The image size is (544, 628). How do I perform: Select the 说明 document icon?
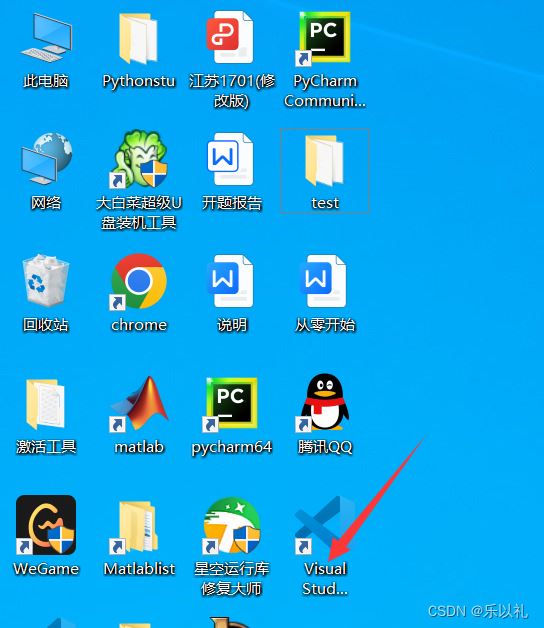pos(230,281)
